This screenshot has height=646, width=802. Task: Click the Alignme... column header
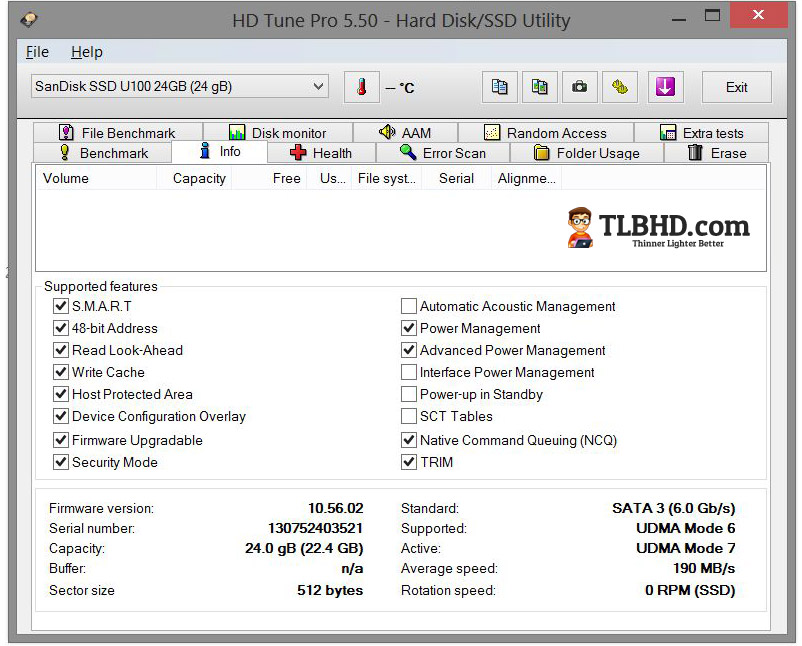pyautogui.click(x=526, y=178)
